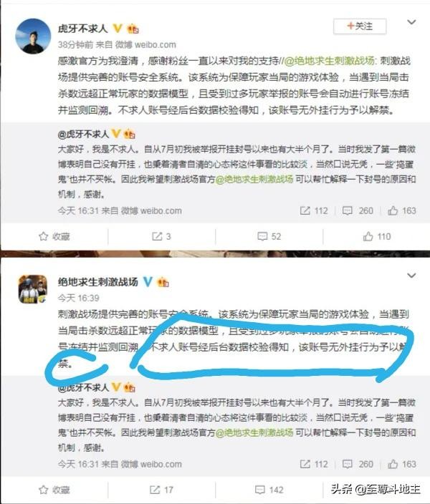Favorite the second post with 收藏 star
The image size is (430, 504).
click(54, 490)
